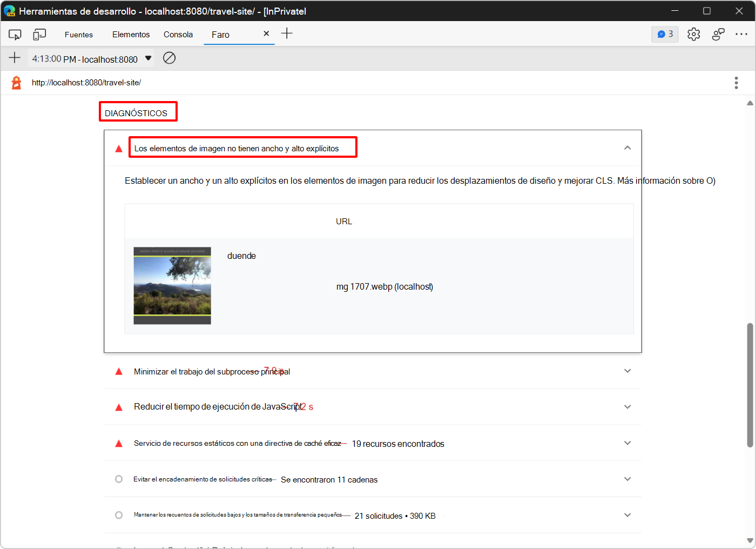Click the clear Lighthouse reports icon

point(169,58)
